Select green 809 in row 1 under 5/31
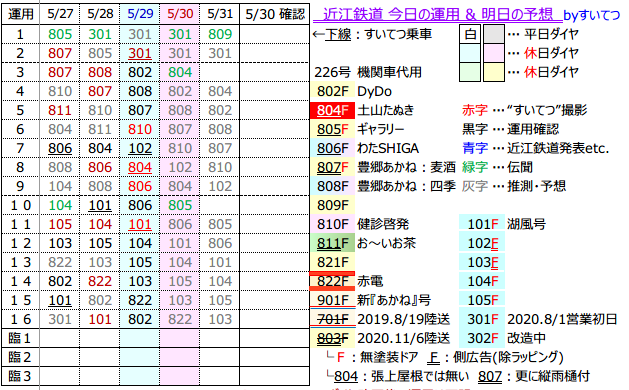629x390 pixels. (220, 35)
